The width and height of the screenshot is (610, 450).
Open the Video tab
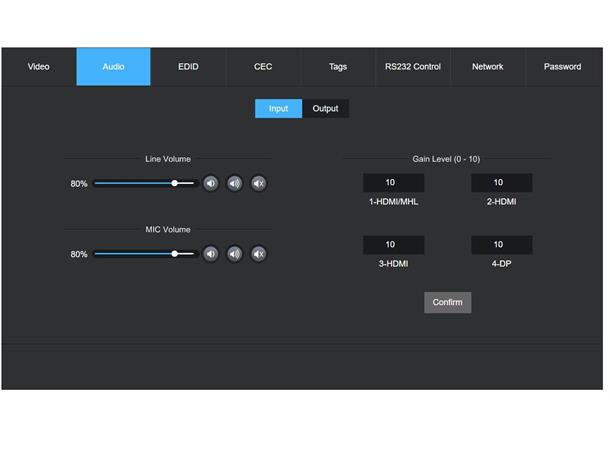click(x=39, y=67)
